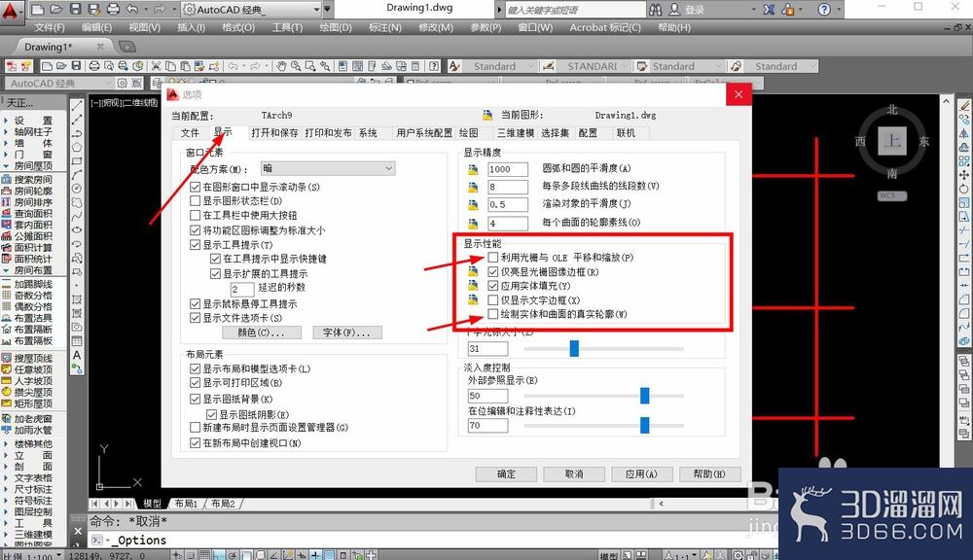Screen dimensions: 973x560
Task: Click the 加雨水管 tool
Action: coord(27,430)
